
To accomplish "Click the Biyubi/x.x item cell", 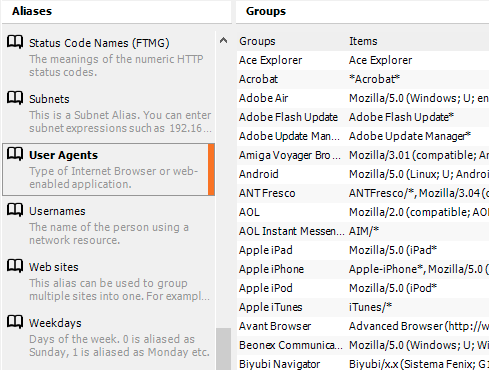I will pyautogui.click(x=419, y=364).
